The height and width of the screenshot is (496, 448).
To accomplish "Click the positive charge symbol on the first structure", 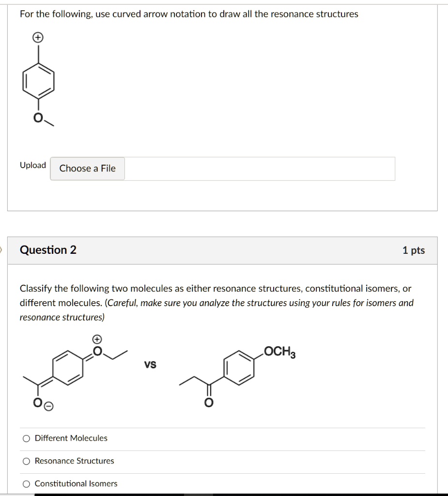I will (38, 37).
